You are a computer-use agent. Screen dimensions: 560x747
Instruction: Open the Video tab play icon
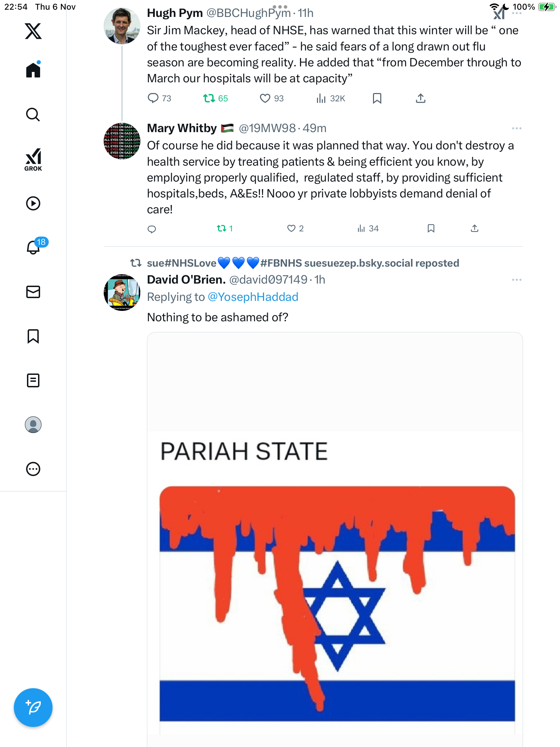point(33,203)
